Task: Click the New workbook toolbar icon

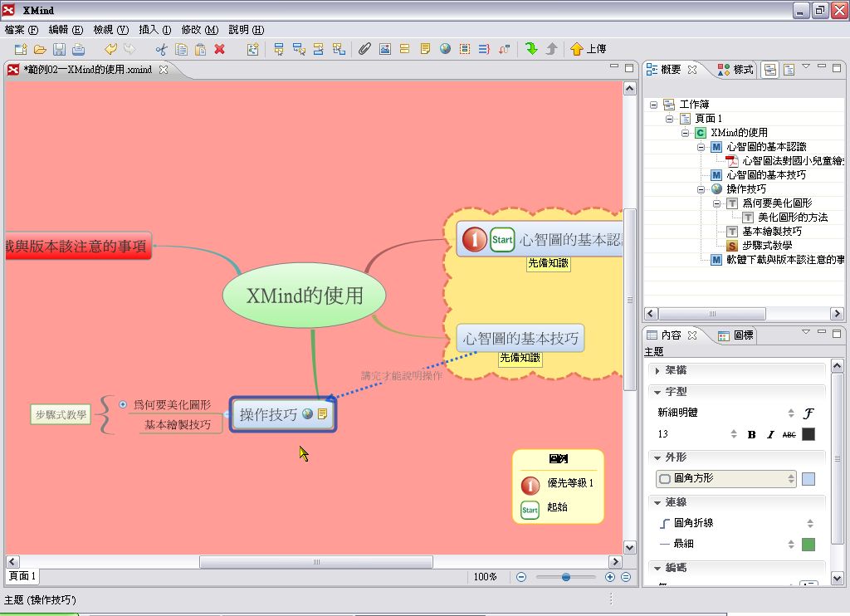Action: tap(21, 49)
